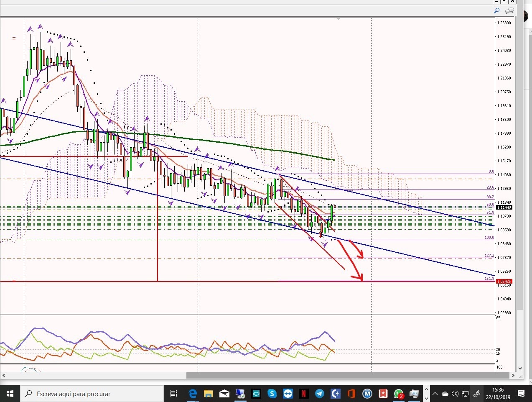Click the chart horizontal scrollbar right arrow
532x402 pixels.
tap(512, 376)
